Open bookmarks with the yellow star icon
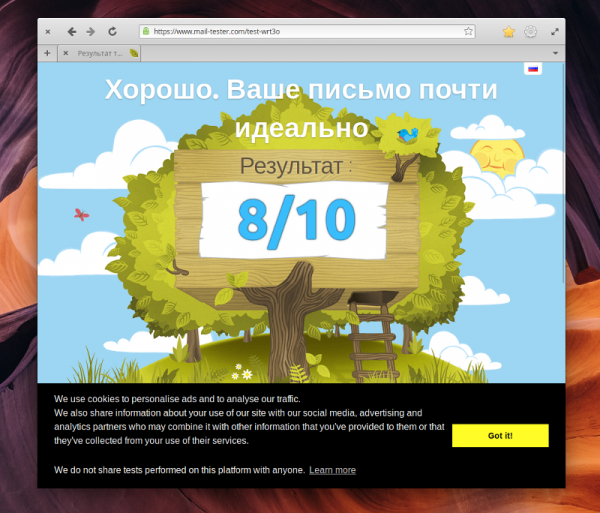Screen dimensions: 600x513 508,32
